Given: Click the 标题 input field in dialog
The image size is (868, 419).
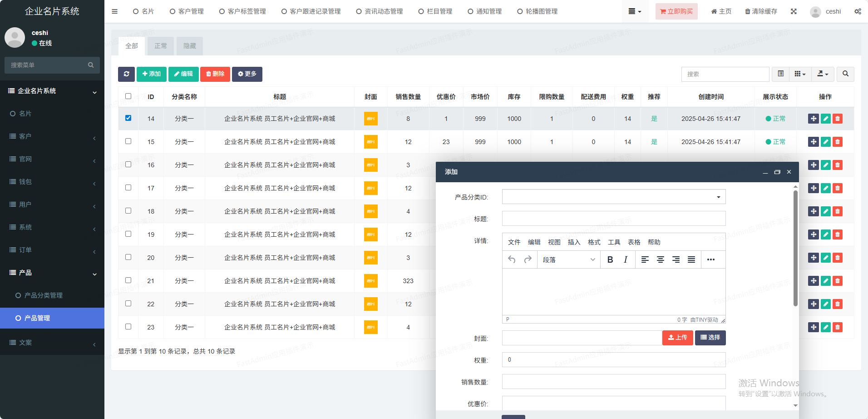Looking at the screenshot, I should [613, 219].
